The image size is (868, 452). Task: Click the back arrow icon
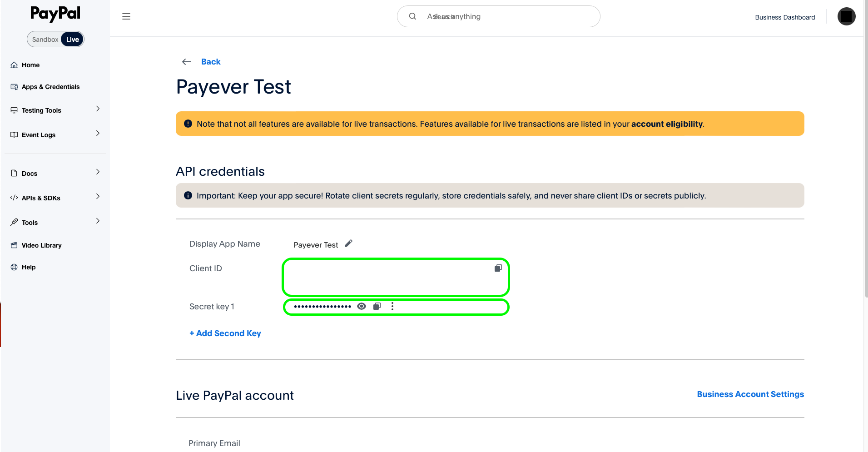pyautogui.click(x=186, y=62)
